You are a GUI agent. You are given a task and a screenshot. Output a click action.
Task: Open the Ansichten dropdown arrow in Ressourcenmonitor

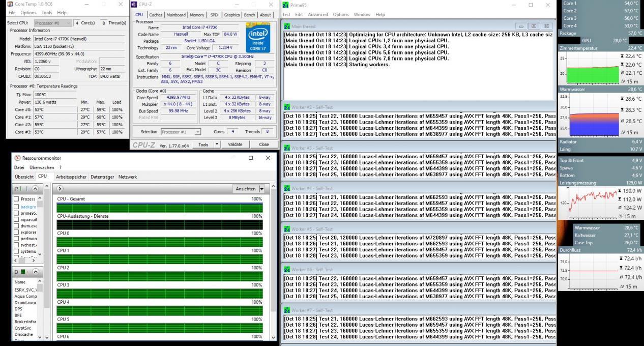click(x=262, y=188)
